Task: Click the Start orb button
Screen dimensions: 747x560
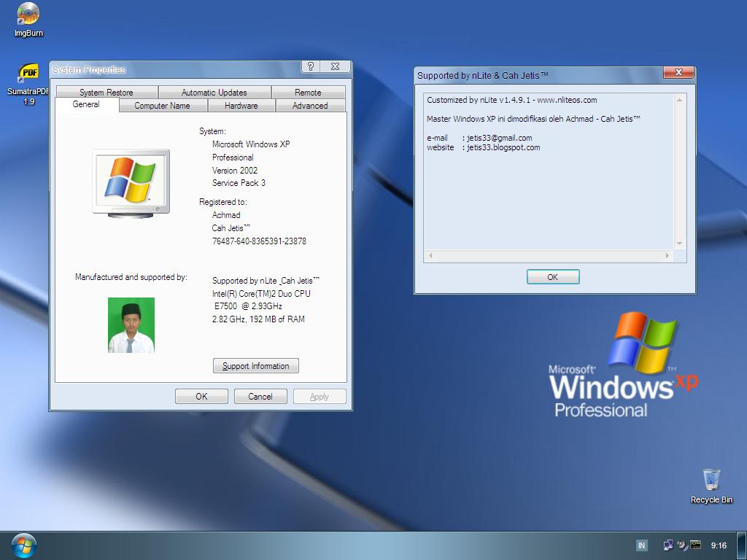Action: [x=24, y=545]
